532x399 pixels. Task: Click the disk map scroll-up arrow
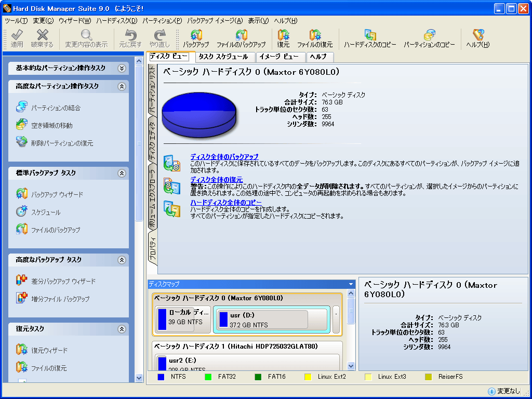(x=351, y=294)
